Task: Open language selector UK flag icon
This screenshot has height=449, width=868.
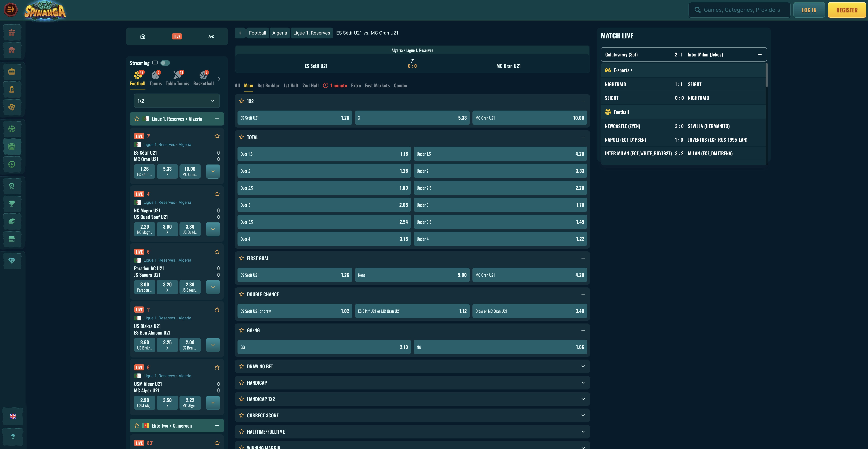Action: click(13, 416)
